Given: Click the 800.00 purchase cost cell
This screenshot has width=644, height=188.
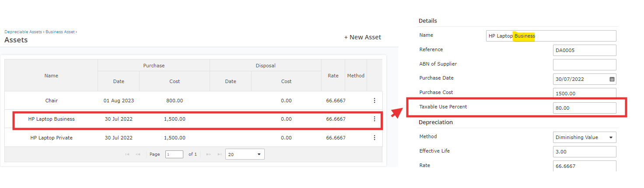Looking at the screenshot, I should pos(175,101).
